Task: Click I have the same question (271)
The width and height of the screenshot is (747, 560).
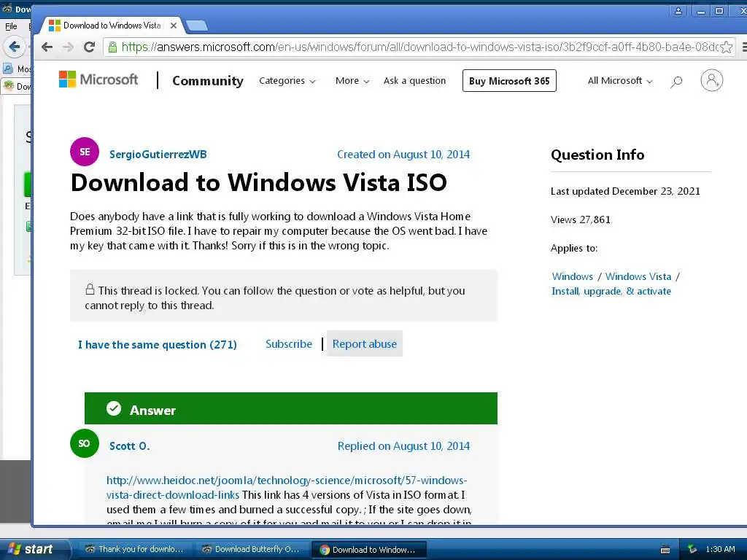Action: [x=158, y=345]
